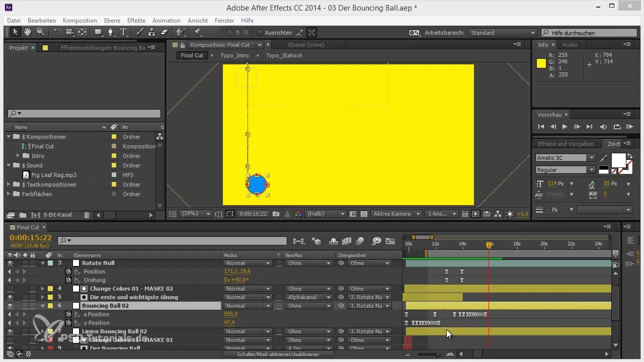Select the Selection arrow tool
The height and width of the screenshot is (362, 644).
[x=16, y=32]
